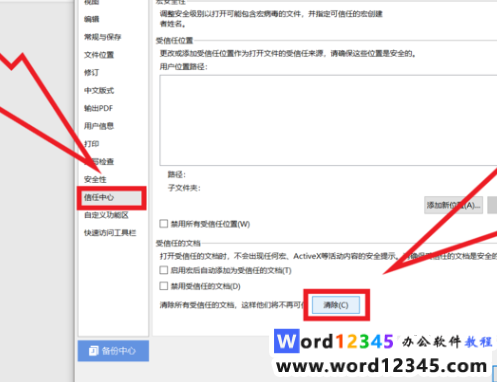Viewport: 497px width, 382px height.
Task: Tick 启用宏后自动添加为受信任的文档(T) checkbox
Action: [163, 270]
